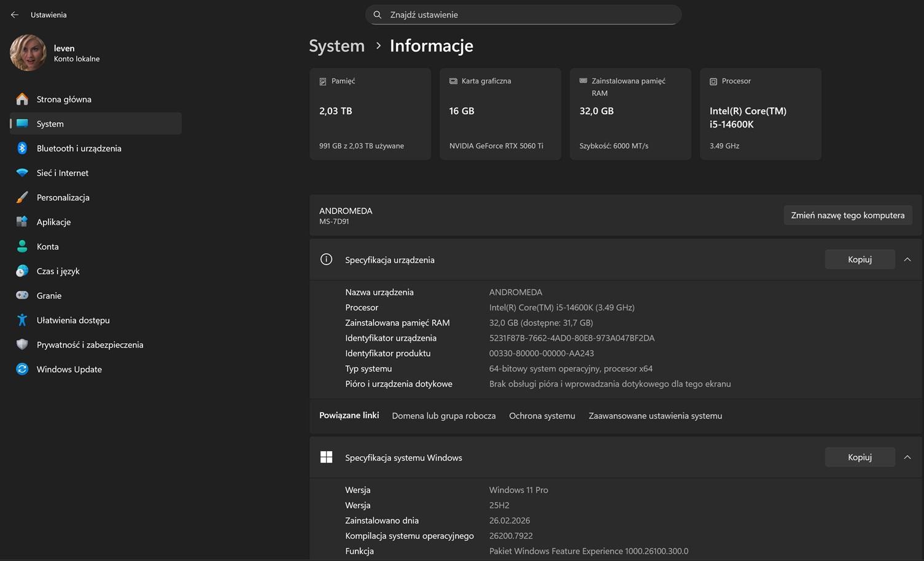Open the Aplikacje settings category
924x561 pixels.
point(53,222)
